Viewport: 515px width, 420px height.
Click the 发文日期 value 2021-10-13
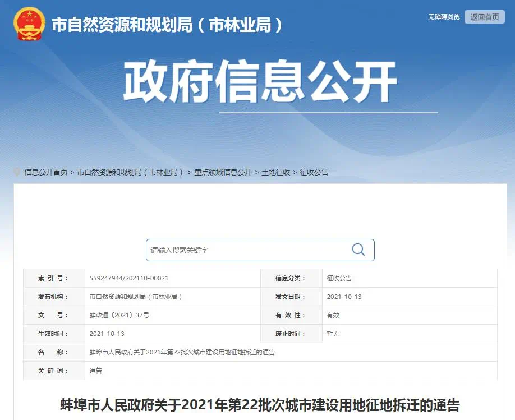(344, 297)
